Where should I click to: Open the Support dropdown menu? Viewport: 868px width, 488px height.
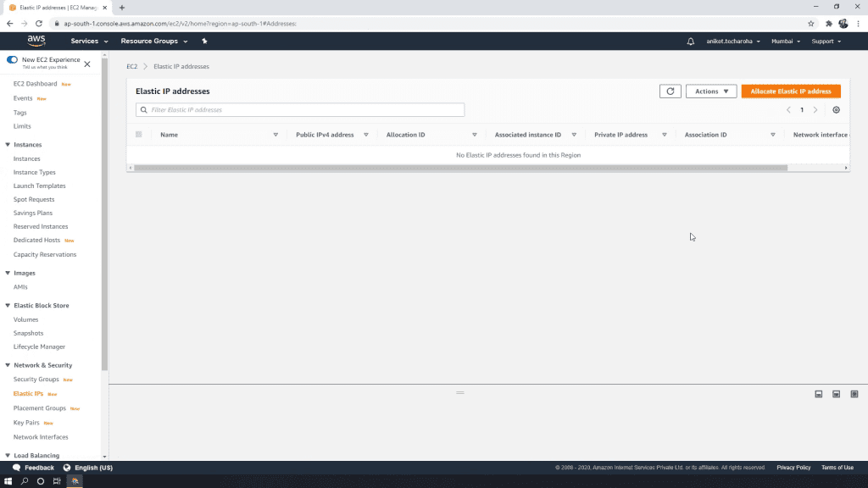coord(826,41)
